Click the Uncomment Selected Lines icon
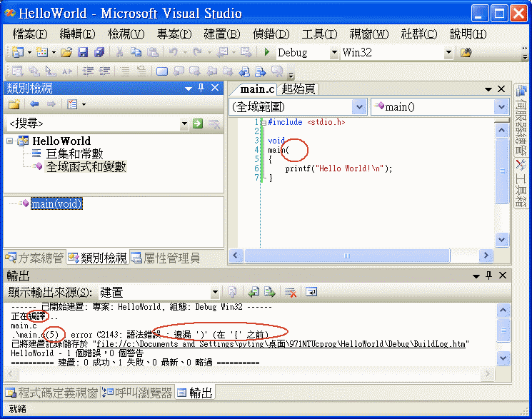The image size is (532, 419). point(141,71)
